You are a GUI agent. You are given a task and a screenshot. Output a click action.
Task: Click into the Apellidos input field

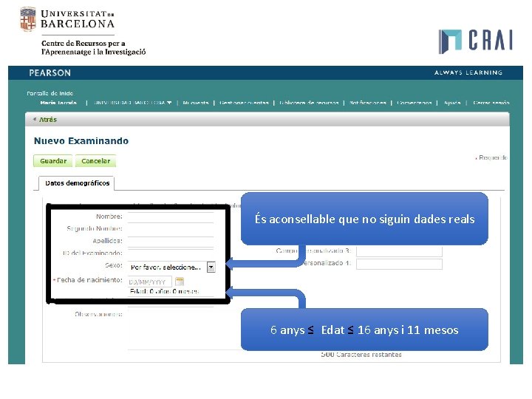click(171, 242)
